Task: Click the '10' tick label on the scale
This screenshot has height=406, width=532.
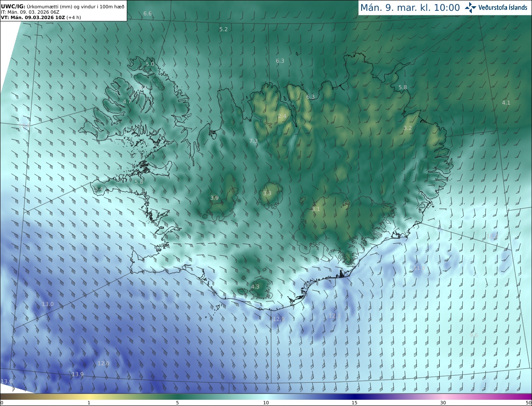Action: tap(266, 403)
